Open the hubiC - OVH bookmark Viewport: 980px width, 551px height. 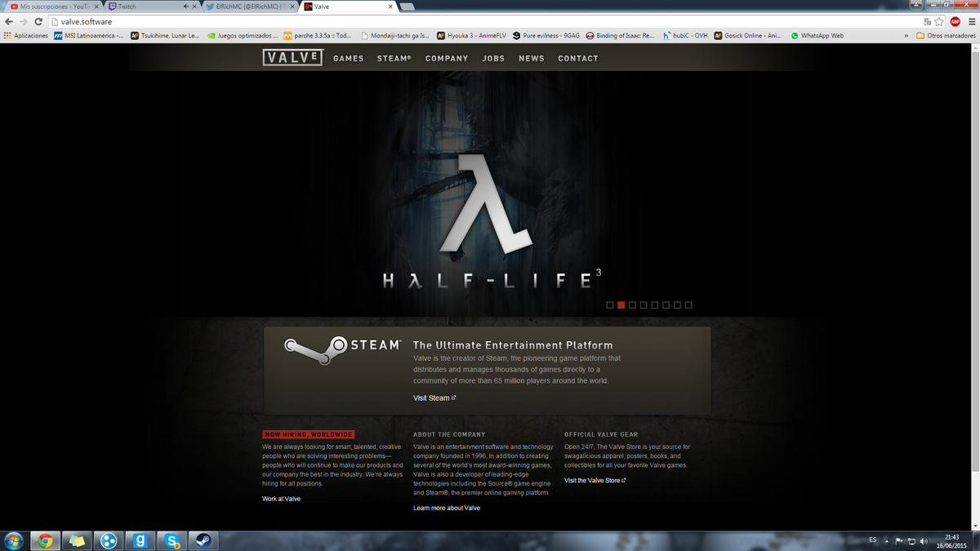pyautogui.click(x=685, y=36)
